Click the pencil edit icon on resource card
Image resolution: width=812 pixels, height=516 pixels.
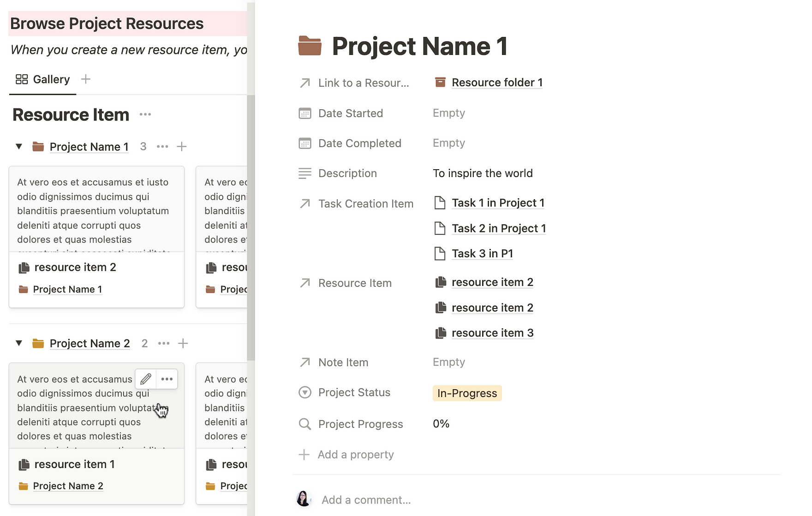pos(146,379)
